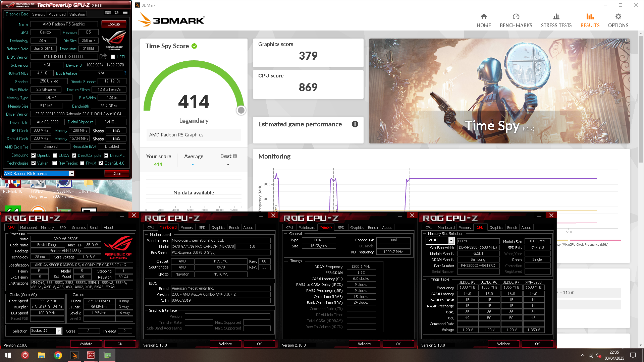This screenshot has width=644, height=362.
Task: Open the CTR 2.1 RC5 desktop folder
Action: [x=89, y=186]
